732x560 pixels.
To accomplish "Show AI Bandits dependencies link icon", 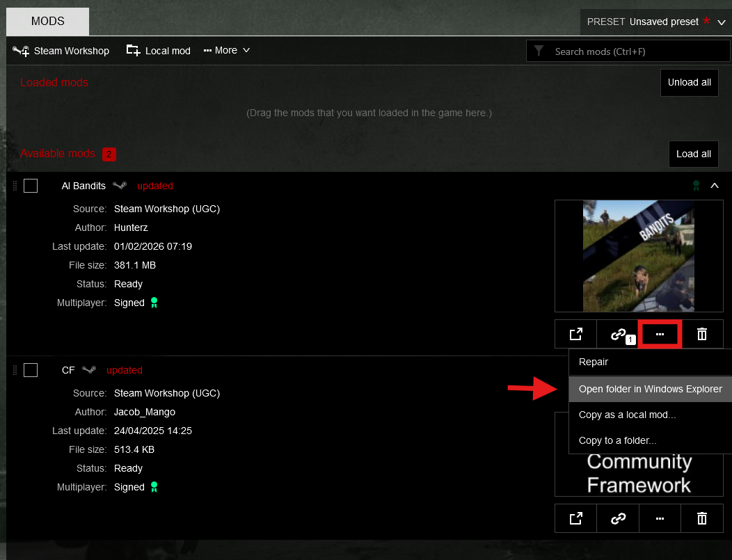I will point(618,334).
